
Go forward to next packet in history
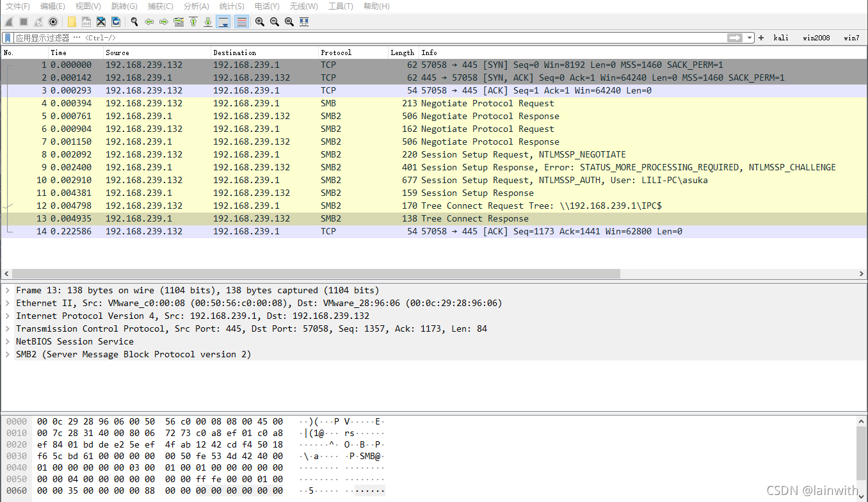tap(164, 22)
